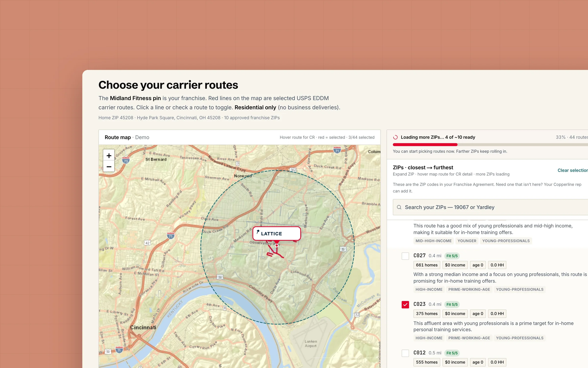Click the Lunken Airport label on map

(x=311, y=343)
